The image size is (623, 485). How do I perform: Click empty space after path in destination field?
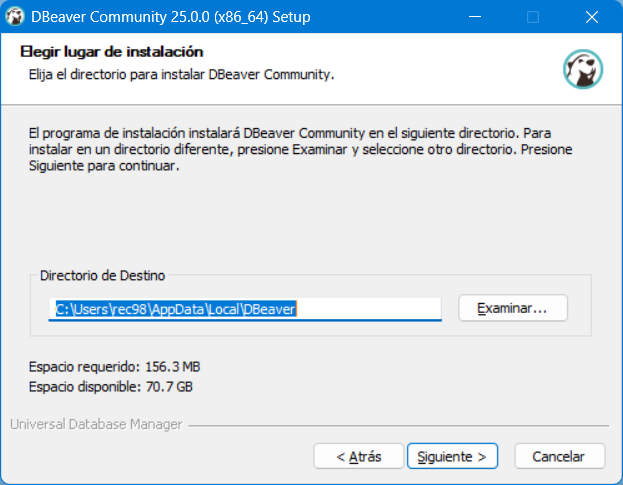tap(369, 309)
